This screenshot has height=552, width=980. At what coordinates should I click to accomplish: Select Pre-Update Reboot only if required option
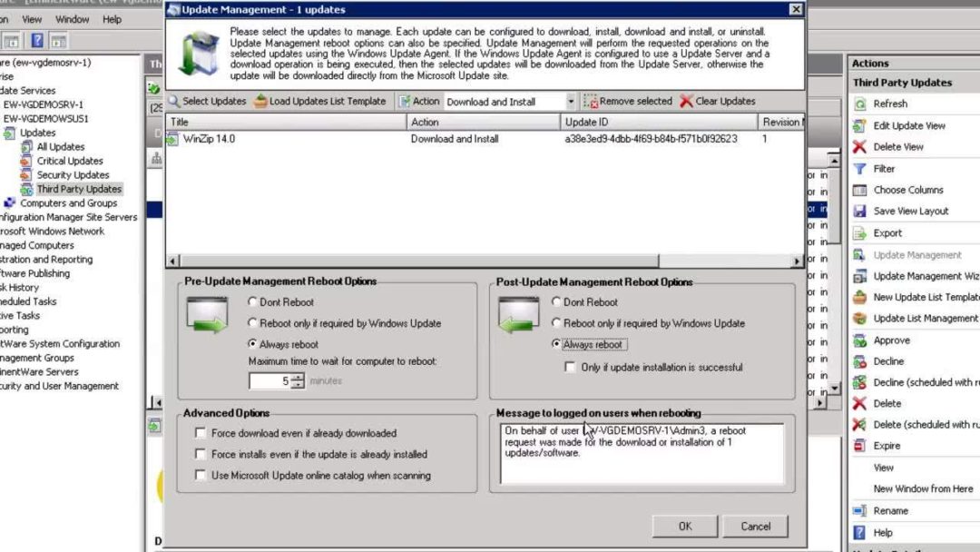click(252, 323)
